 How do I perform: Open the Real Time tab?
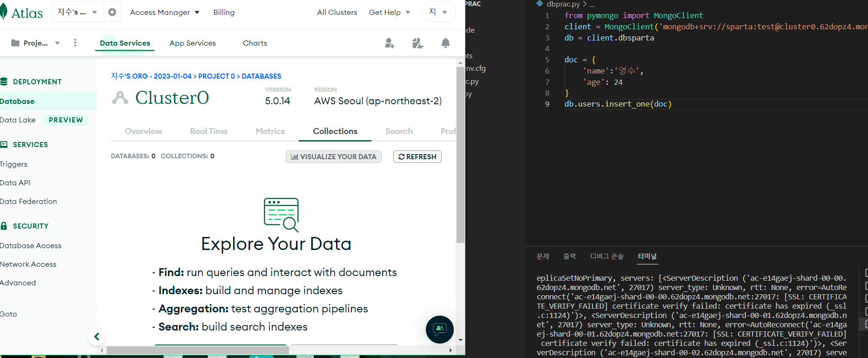[209, 131]
